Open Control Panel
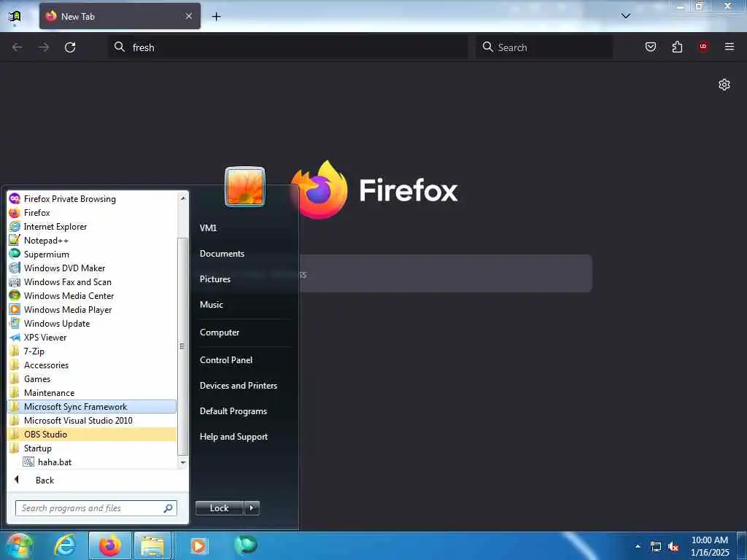 pos(226,360)
